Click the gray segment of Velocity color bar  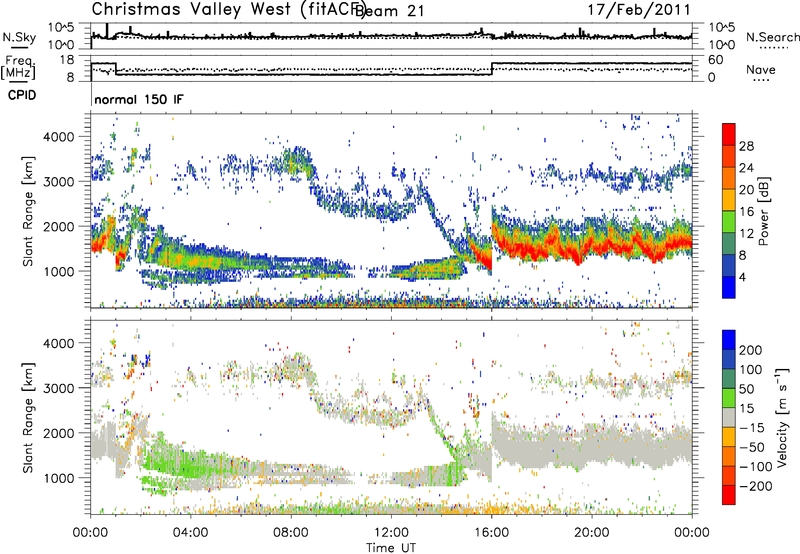729,417
